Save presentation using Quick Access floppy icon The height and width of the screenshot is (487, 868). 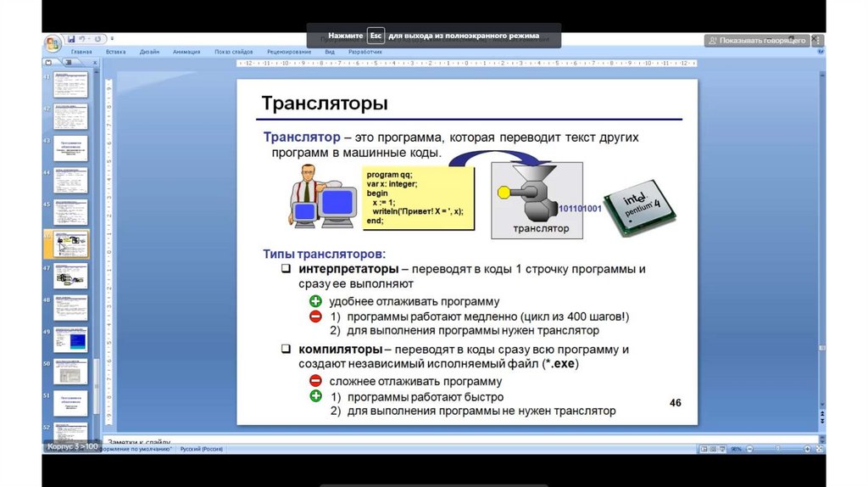coord(71,39)
